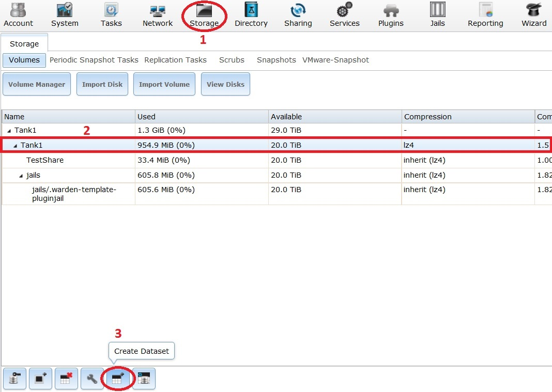
Task: Select the TestShare dataset row
Action: click(45, 160)
